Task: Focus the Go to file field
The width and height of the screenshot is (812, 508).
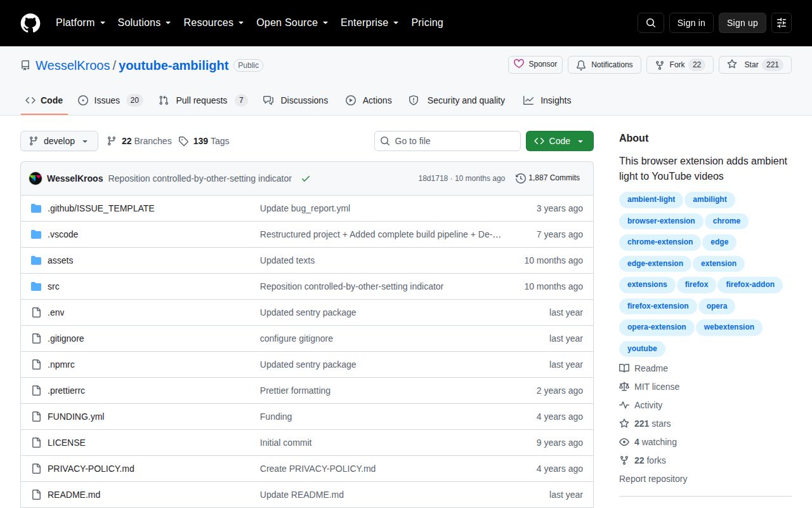Action: point(447,141)
